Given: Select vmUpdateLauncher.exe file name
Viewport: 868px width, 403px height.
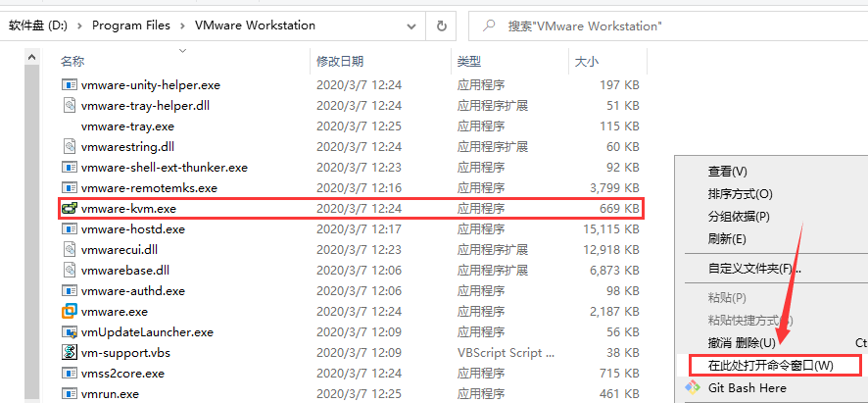Looking at the screenshot, I should 147,332.
